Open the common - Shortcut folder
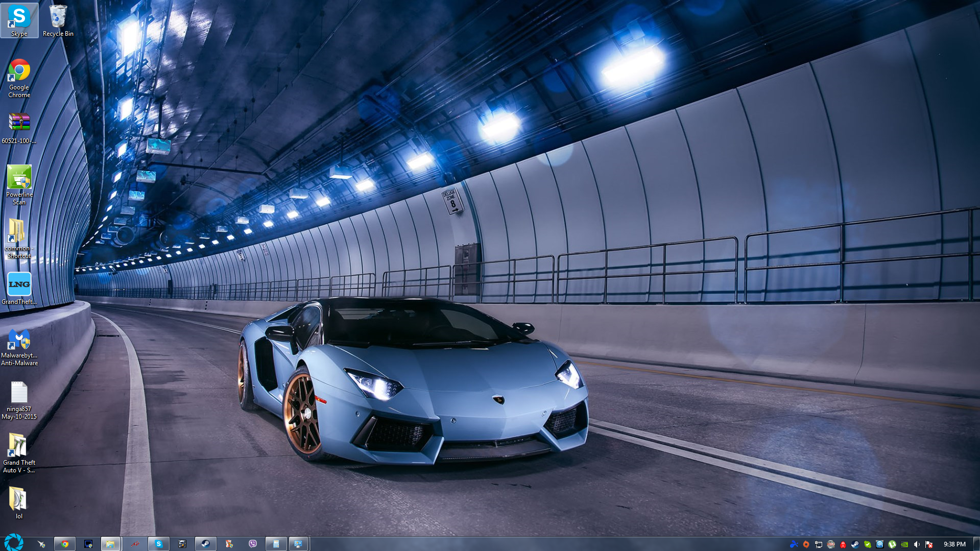Screen dimensions: 980x551 19,238
